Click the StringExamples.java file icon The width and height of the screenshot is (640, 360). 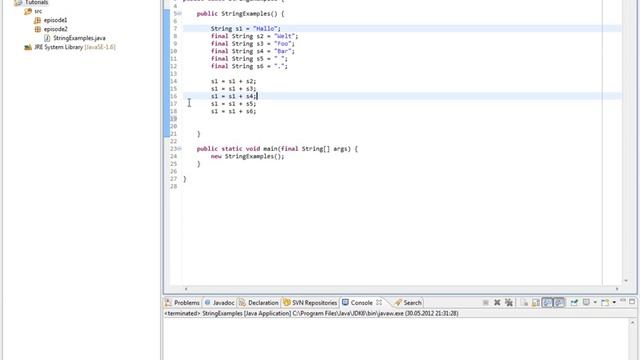[47, 38]
